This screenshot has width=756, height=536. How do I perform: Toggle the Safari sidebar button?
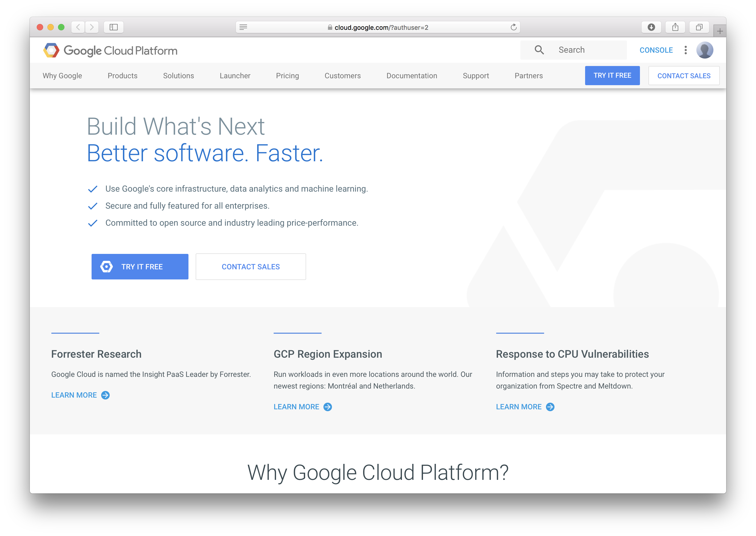pos(114,27)
